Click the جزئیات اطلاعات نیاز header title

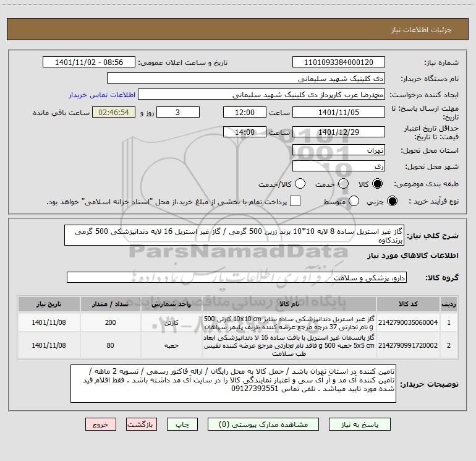click(x=421, y=30)
